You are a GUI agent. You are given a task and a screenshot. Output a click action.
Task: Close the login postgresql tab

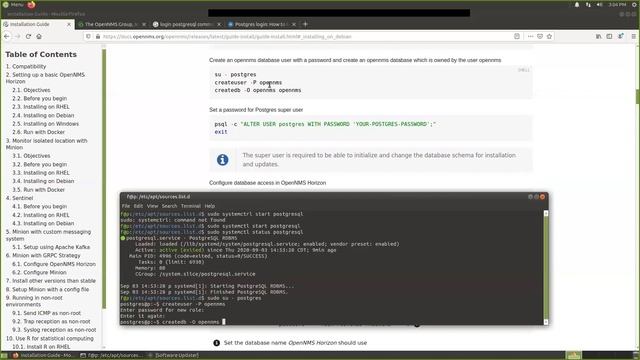click(x=219, y=24)
